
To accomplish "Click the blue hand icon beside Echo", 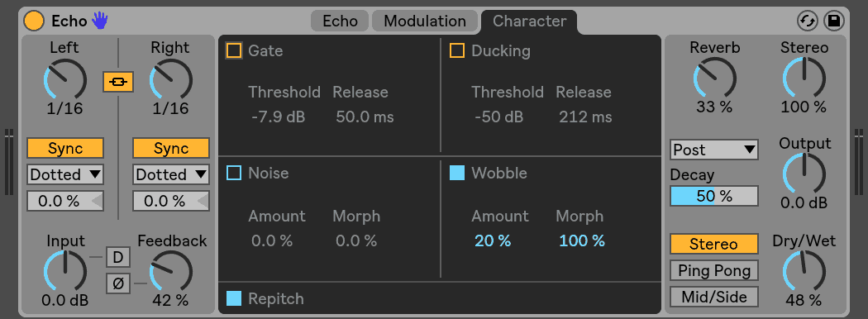I will coord(100,21).
